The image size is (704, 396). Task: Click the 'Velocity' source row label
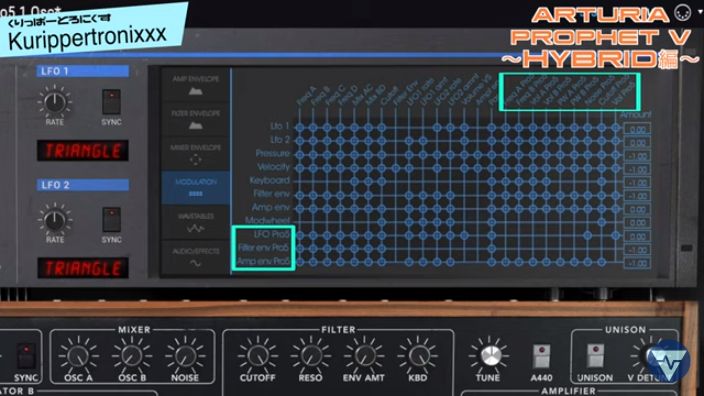click(x=273, y=167)
